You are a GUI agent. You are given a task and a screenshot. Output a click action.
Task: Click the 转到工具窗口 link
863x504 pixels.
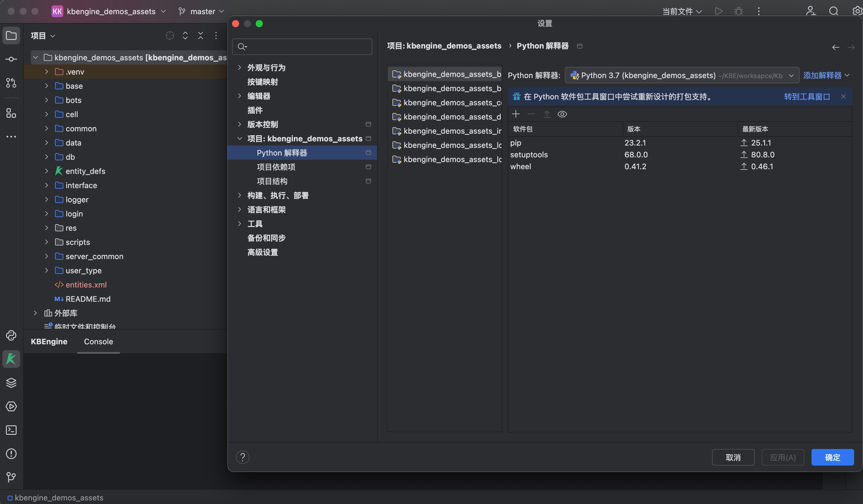point(806,96)
